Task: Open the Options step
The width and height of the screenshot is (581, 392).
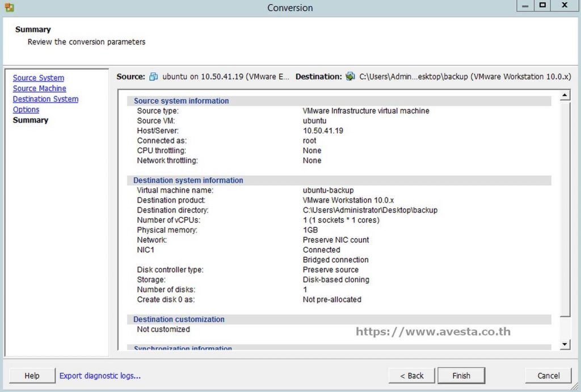Action: [26, 109]
